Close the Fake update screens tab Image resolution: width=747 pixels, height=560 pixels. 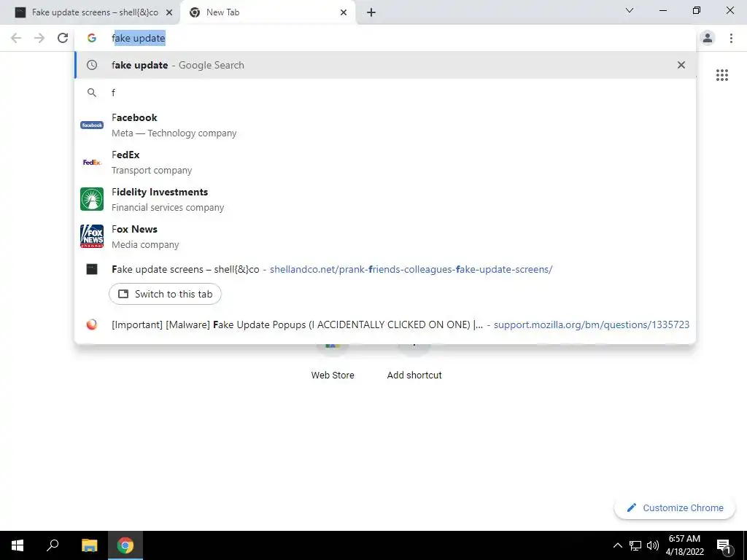tap(169, 12)
